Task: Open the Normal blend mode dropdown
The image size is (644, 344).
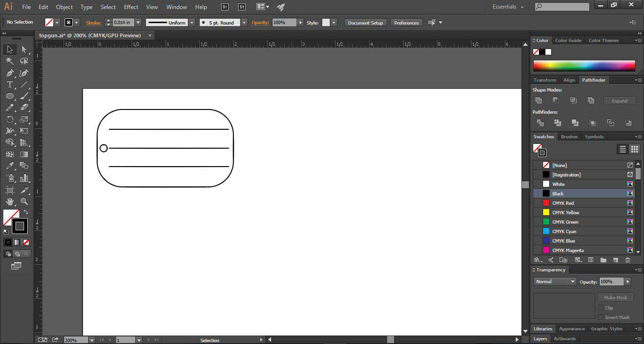Action: pyautogui.click(x=572, y=281)
